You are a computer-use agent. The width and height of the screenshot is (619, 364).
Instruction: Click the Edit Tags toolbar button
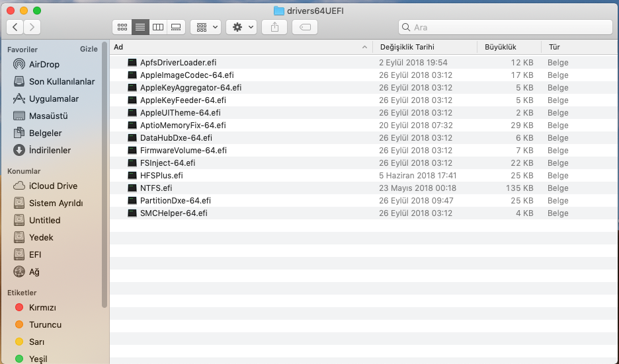[x=304, y=27]
